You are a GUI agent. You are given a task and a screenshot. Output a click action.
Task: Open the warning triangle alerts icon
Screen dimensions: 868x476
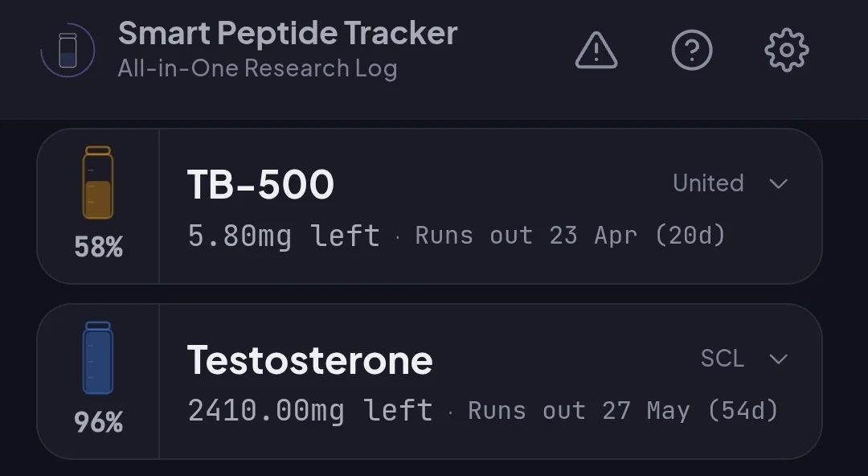coord(596,51)
